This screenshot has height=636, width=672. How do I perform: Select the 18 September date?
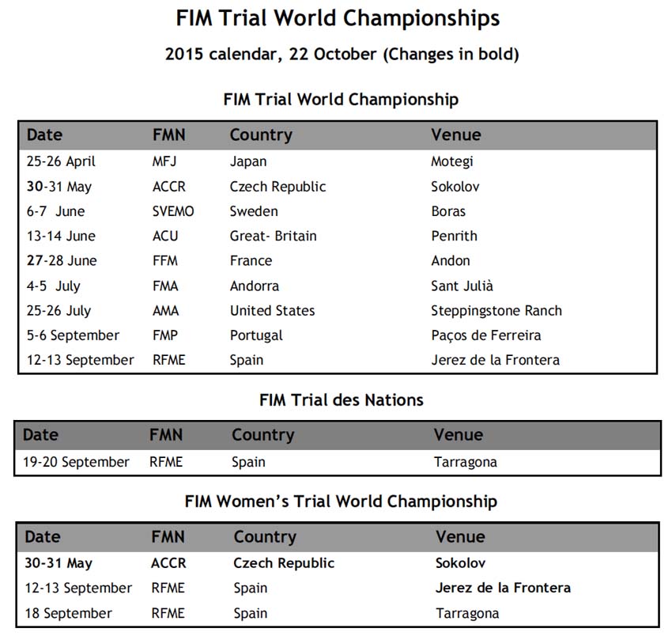pyautogui.click(x=68, y=613)
